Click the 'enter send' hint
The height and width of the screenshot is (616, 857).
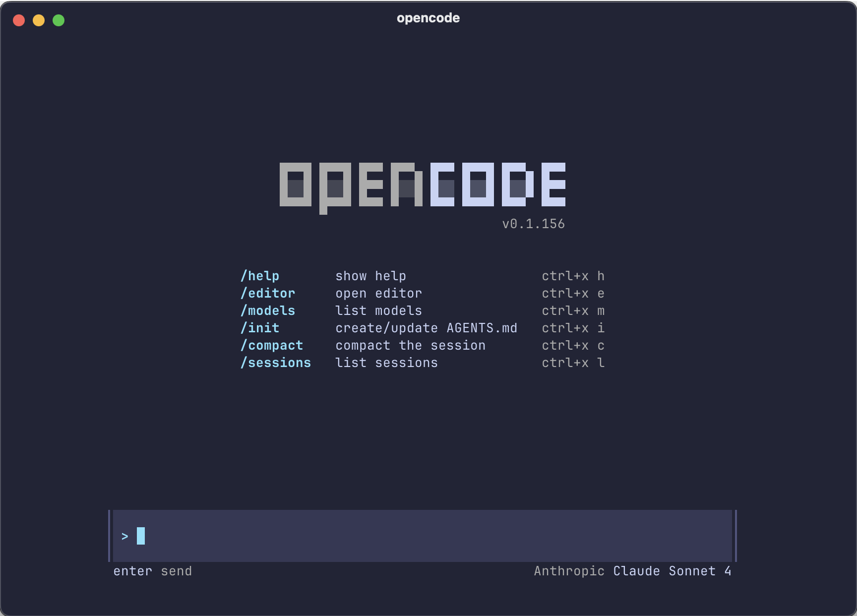(x=153, y=571)
